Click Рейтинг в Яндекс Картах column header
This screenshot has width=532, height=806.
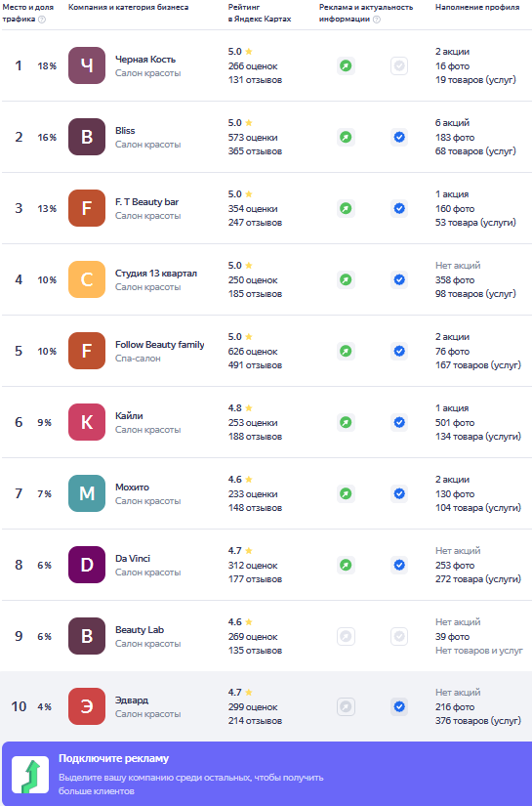coord(260,13)
